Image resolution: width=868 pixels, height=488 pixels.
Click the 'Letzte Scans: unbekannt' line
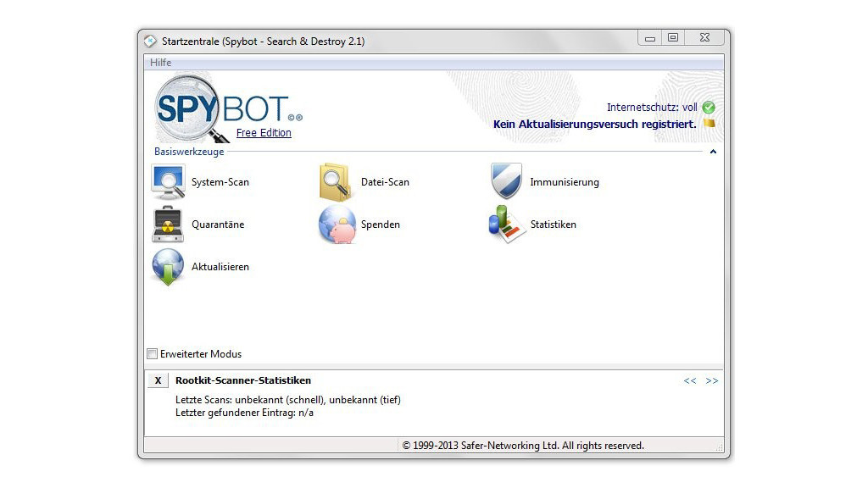pyautogui.click(x=288, y=400)
